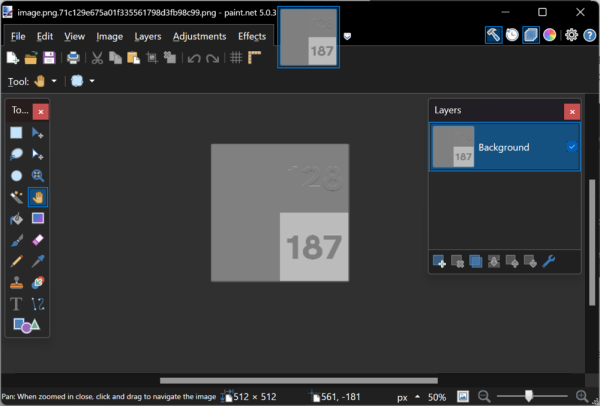Click the Save disk icon
This screenshot has width=600, height=406.
click(x=49, y=58)
